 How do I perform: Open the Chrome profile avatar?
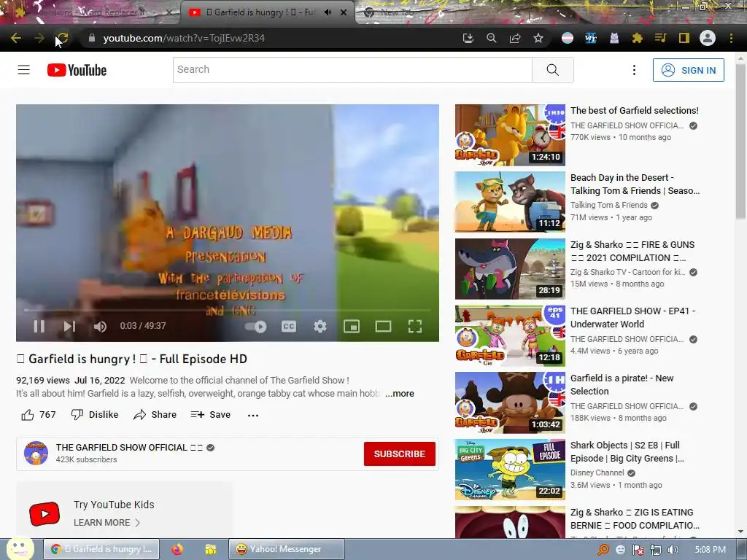[708, 38]
